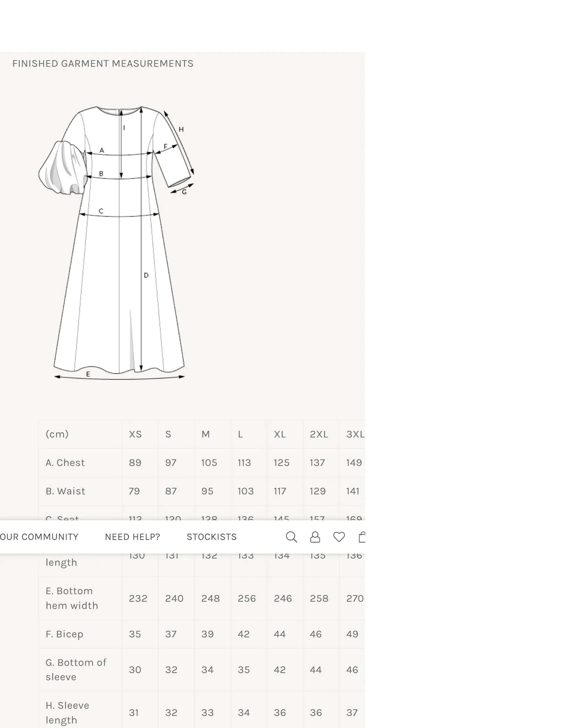Click the letter D label on diagram

tap(146, 275)
